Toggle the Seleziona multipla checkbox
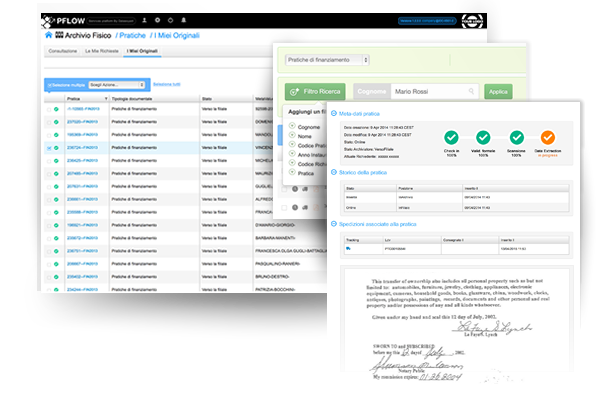 (x=49, y=86)
